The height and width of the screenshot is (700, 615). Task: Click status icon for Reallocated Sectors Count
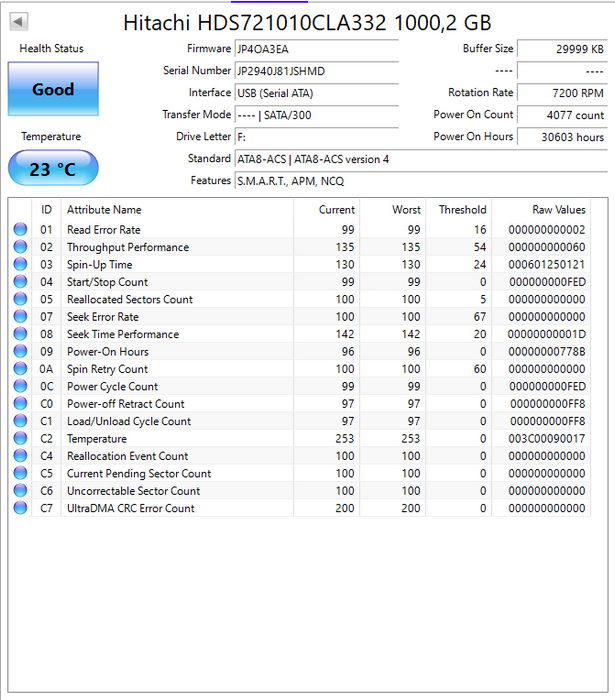[x=20, y=300]
